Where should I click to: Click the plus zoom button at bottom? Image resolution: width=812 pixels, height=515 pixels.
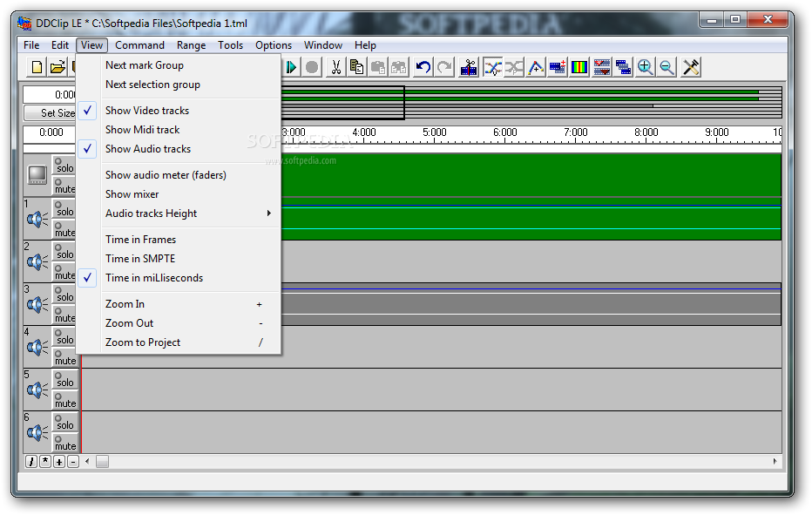point(59,462)
